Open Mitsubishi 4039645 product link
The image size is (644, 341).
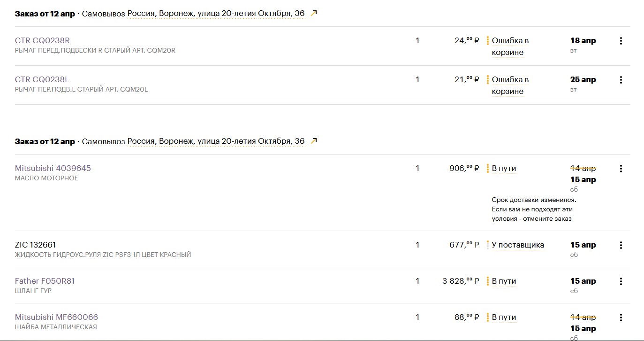tap(53, 168)
